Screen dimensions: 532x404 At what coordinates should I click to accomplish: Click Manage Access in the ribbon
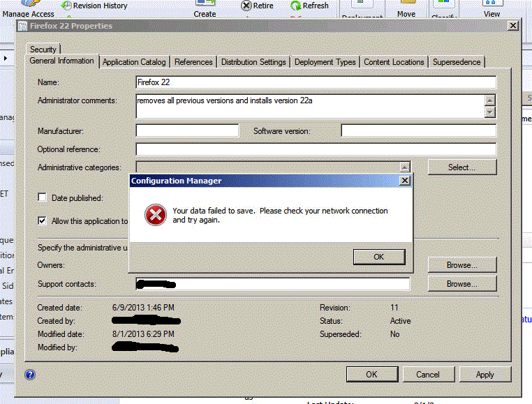point(28,14)
